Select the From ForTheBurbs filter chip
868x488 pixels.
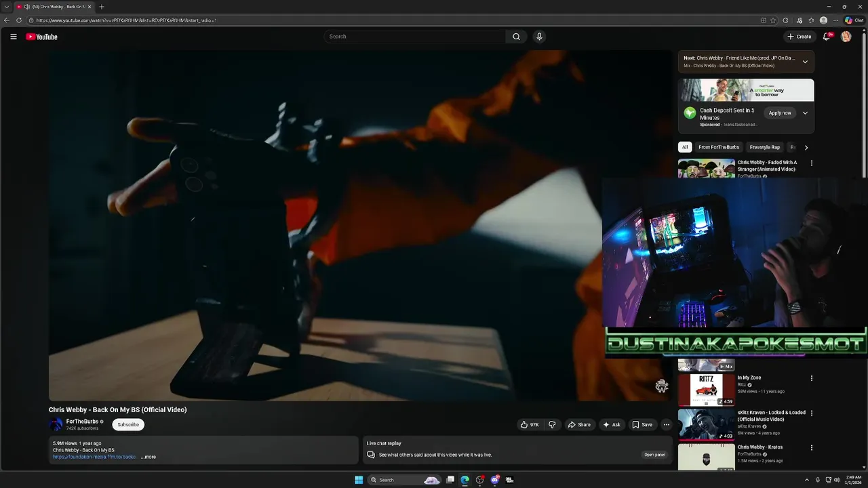pos(719,147)
